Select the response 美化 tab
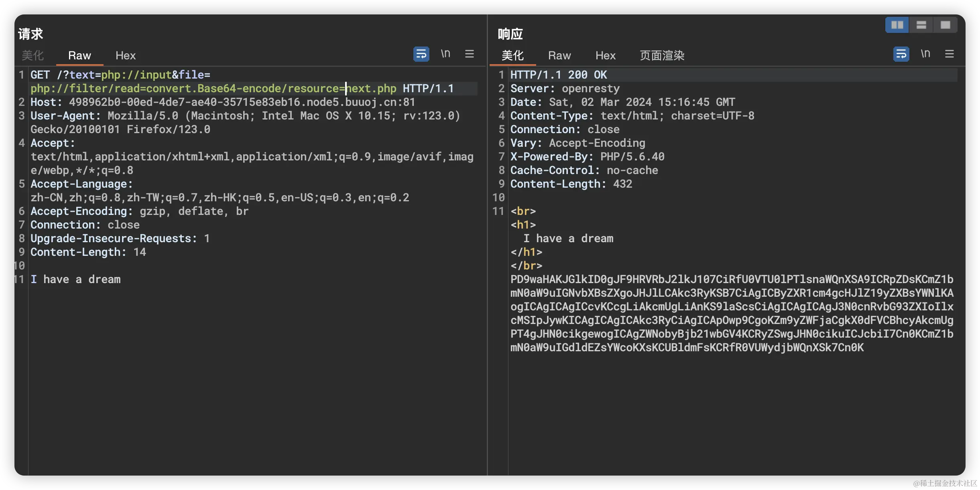This screenshot has height=490, width=980. 512,55
